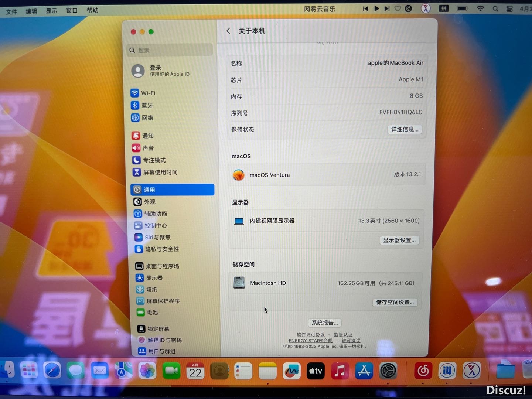
Task: Open Safari from the Dock
Action: (x=52, y=370)
